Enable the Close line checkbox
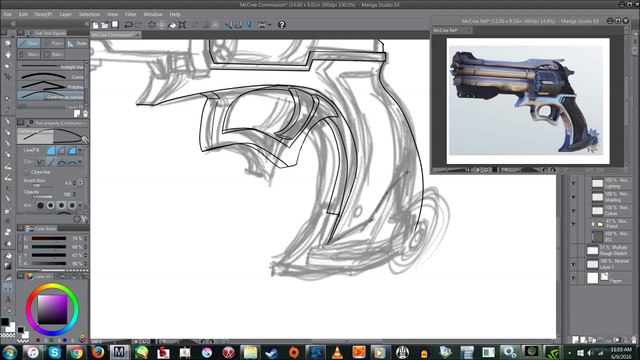The height and width of the screenshot is (360, 640). tap(27, 172)
